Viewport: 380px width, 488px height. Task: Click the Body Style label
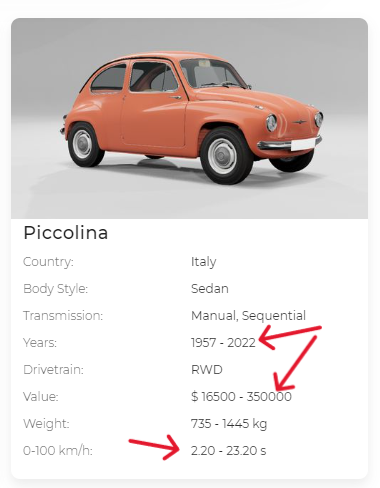click(55, 289)
